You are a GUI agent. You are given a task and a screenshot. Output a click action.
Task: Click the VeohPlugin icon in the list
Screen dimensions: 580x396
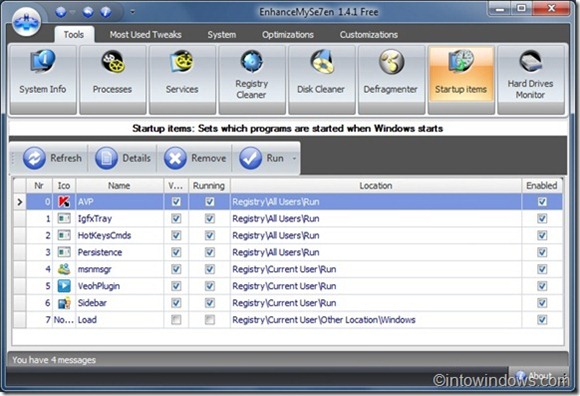(x=64, y=286)
